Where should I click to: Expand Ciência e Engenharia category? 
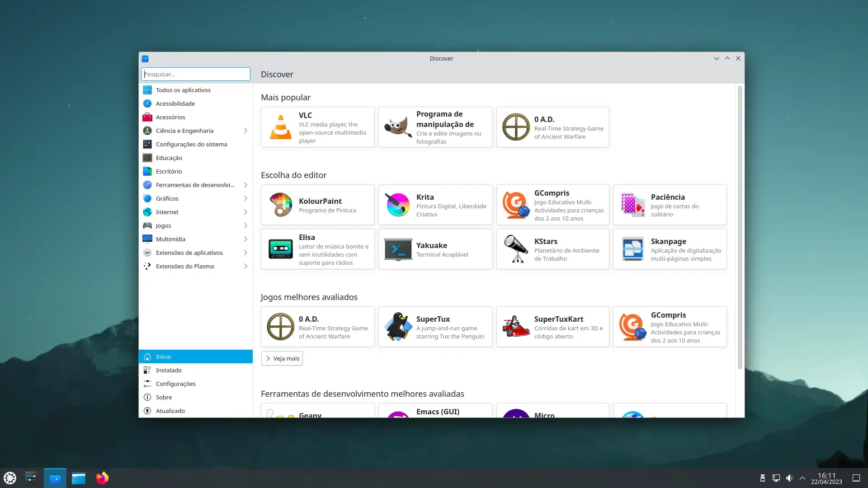245,131
